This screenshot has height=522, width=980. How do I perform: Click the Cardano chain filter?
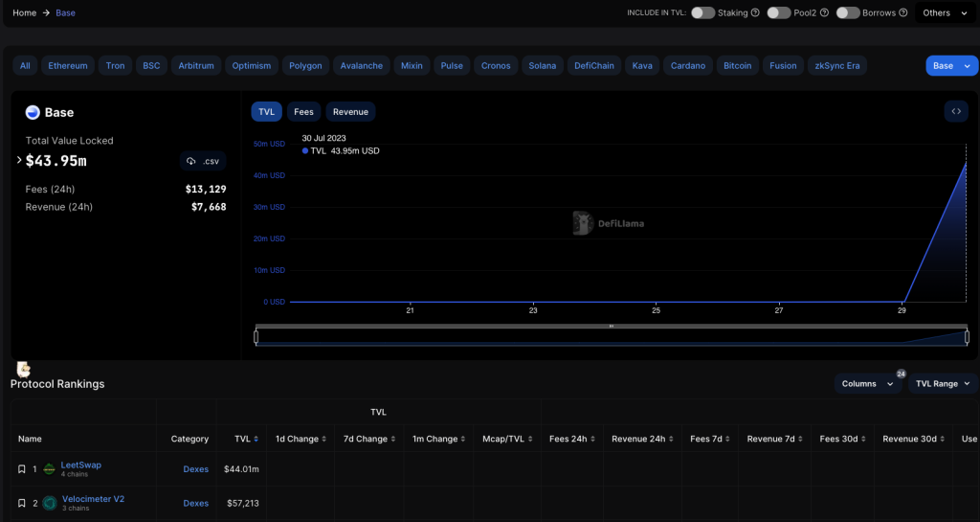[x=688, y=66]
